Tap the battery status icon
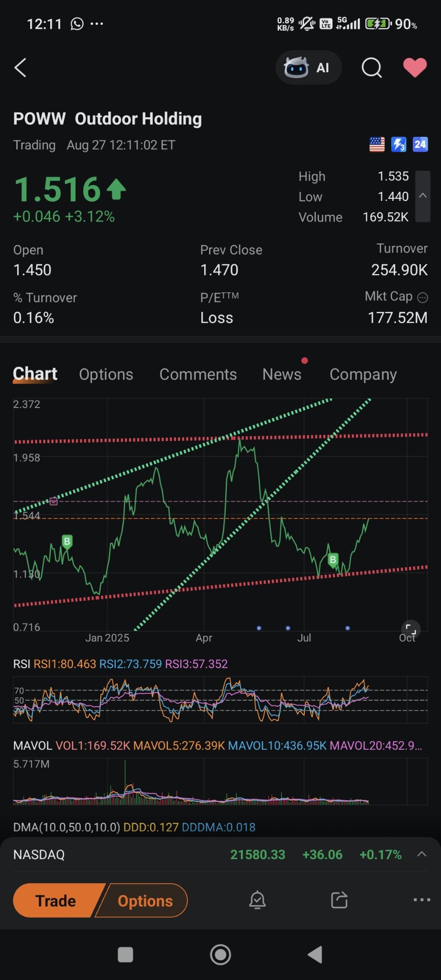 (x=378, y=23)
